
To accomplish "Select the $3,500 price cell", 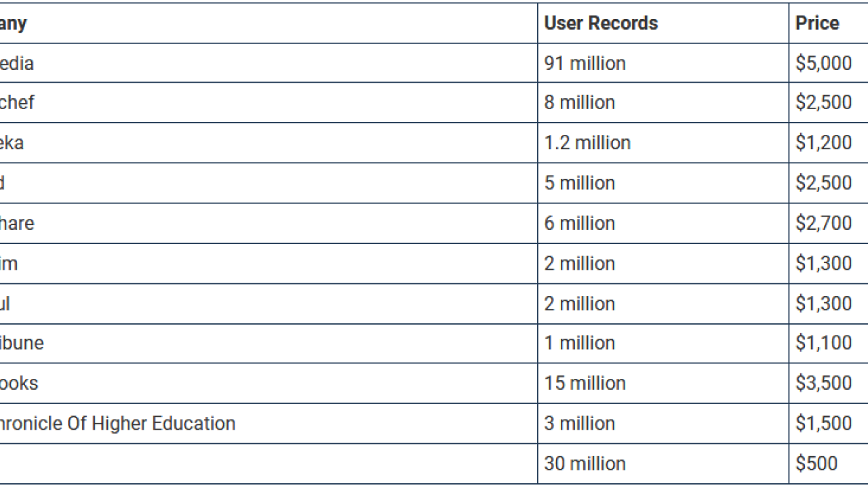I will pyautogui.click(x=823, y=383).
